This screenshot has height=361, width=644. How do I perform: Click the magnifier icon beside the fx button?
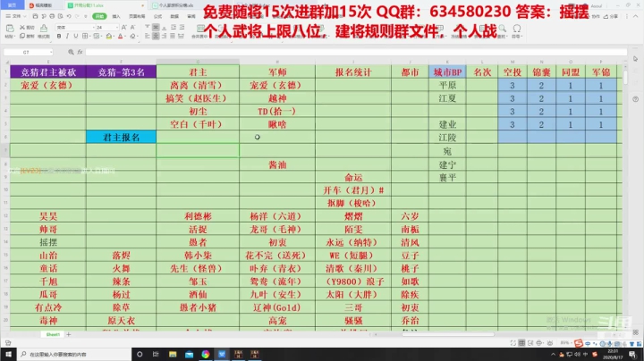pos(71,52)
